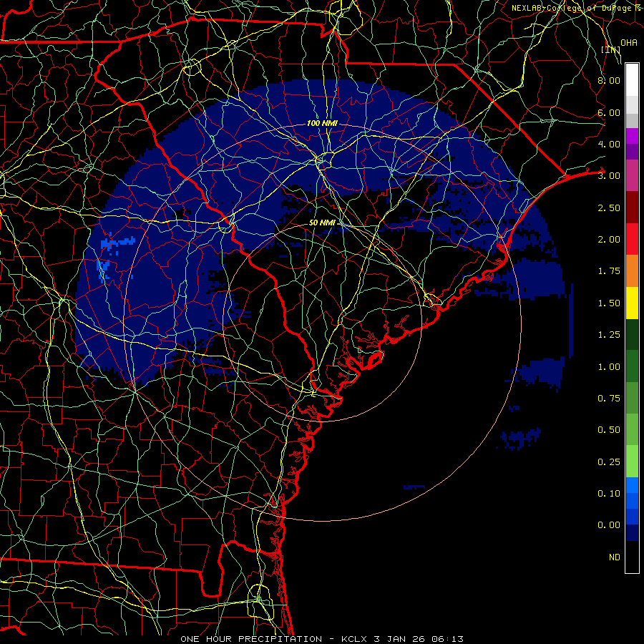
Task: Pick the orange swatch beside 1.75
Action: coord(632,271)
